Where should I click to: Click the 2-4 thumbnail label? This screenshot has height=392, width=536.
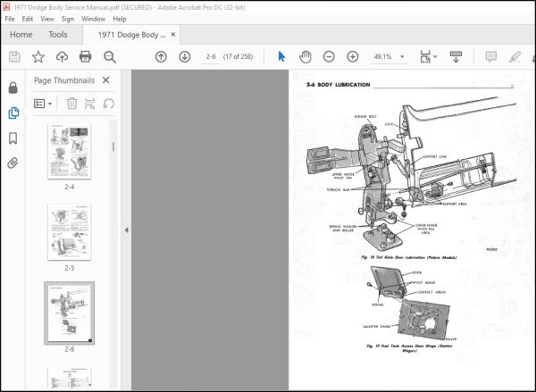tap(70, 187)
